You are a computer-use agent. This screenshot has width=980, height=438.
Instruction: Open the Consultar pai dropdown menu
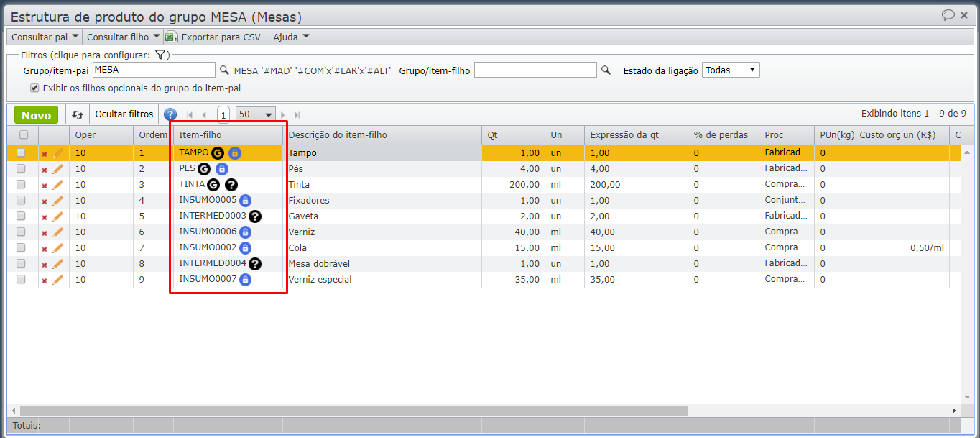[x=45, y=37]
